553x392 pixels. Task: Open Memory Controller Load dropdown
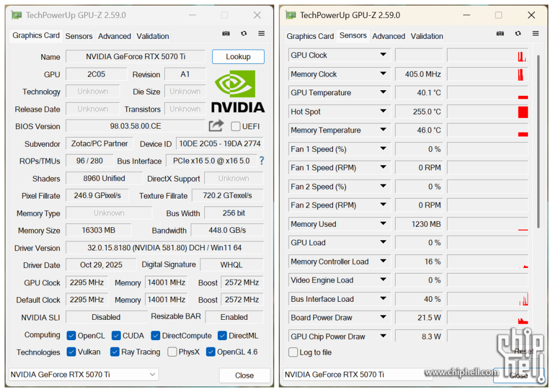coord(383,261)
